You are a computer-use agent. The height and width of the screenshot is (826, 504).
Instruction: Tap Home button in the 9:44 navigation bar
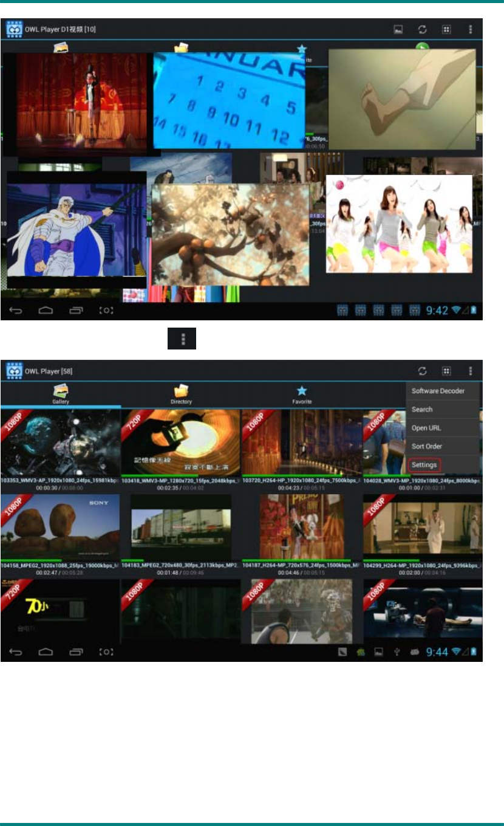[47, 652]
